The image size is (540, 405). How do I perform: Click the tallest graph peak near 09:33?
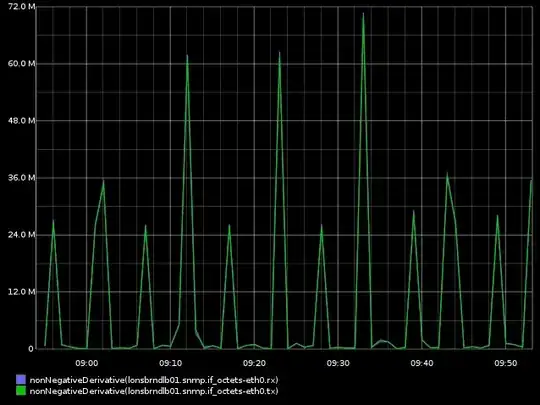click(363, 14)
